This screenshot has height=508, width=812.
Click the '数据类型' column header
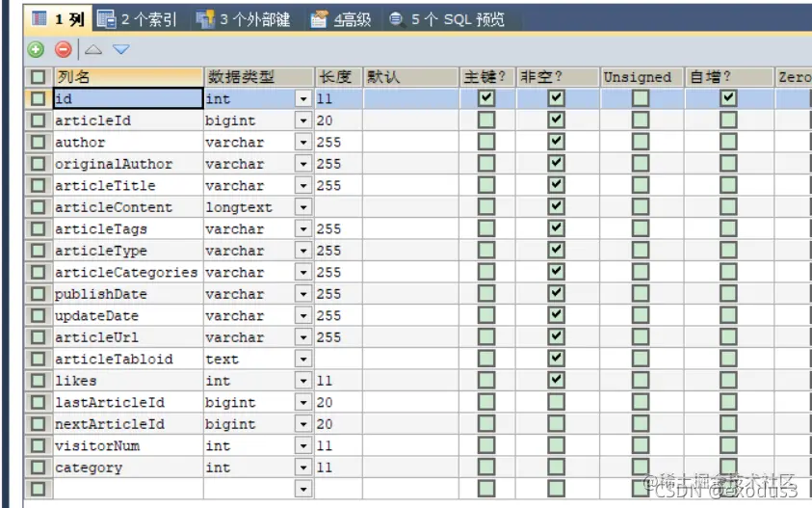click(x=259, y=77)
